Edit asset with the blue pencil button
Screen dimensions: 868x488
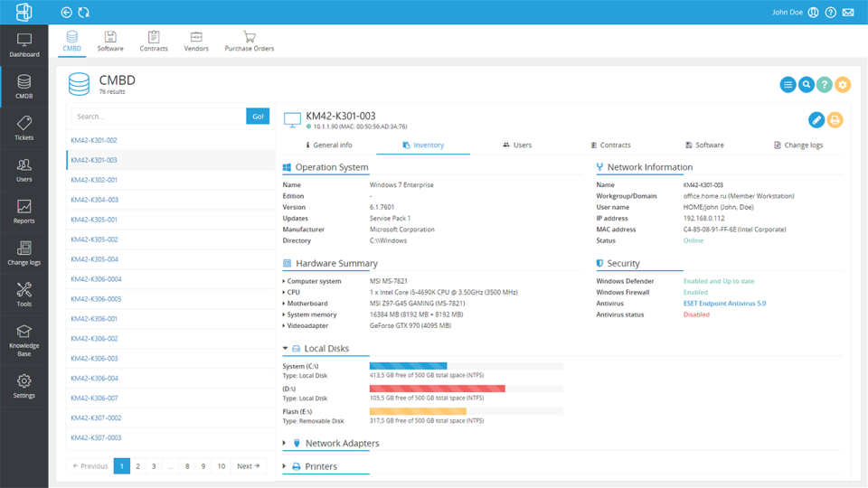816,119
